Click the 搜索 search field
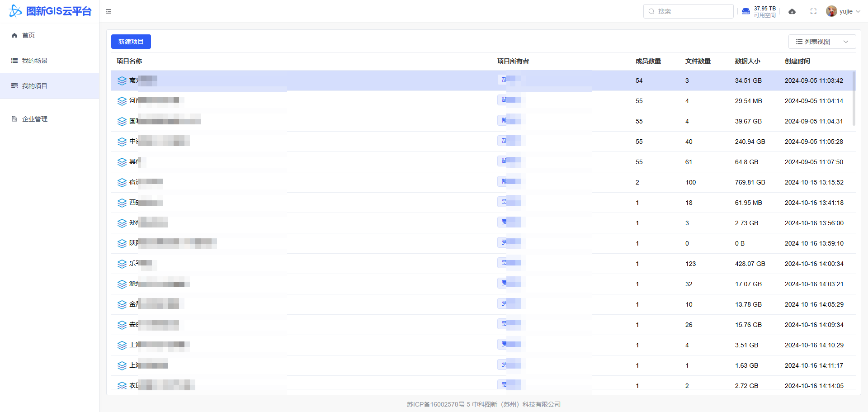Screen dimensions: 868x412 tap(692, 11)
